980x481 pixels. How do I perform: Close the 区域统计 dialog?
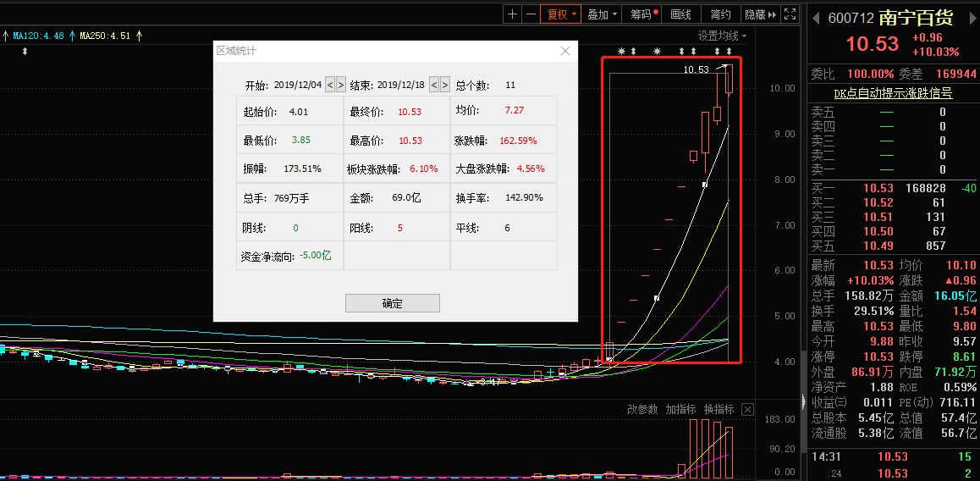pos(565,51)
